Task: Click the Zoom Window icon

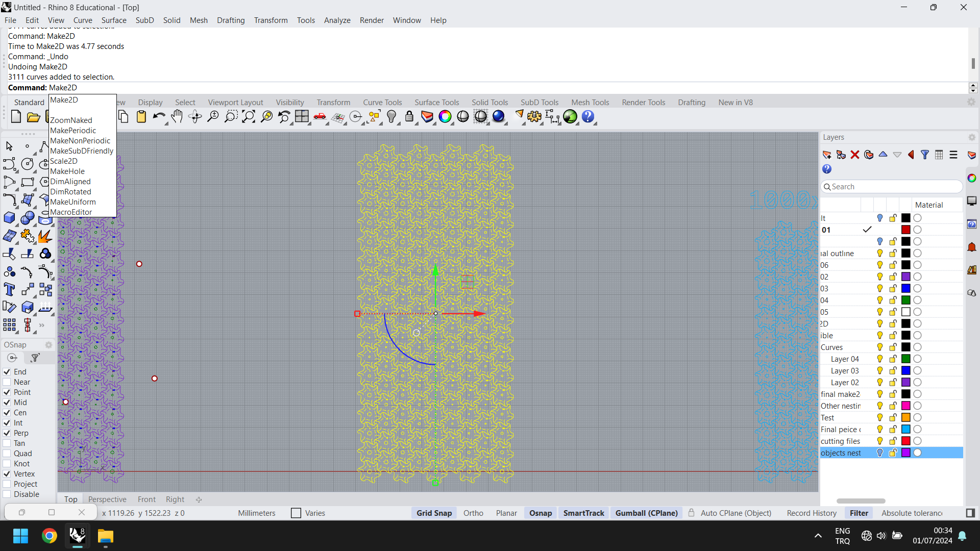Action: [231, 117]
